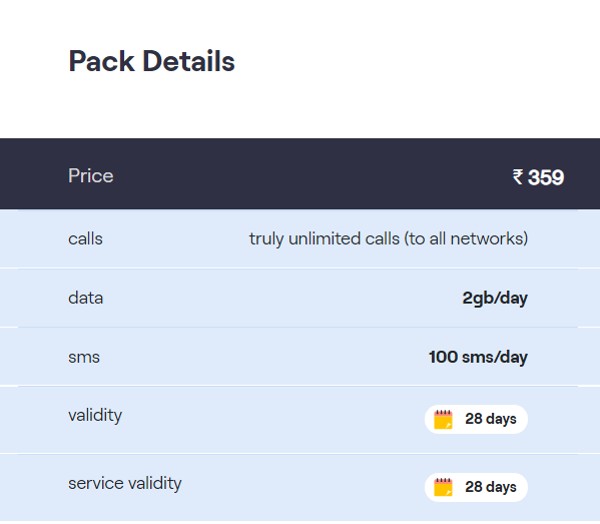
Task: Click the calendar icon in validity row
Action: pyautogui.click(x=443, y=420)
